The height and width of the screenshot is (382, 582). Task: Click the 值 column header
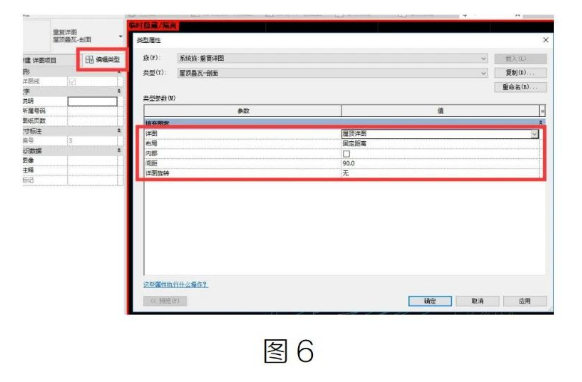(x=440, y=111)
